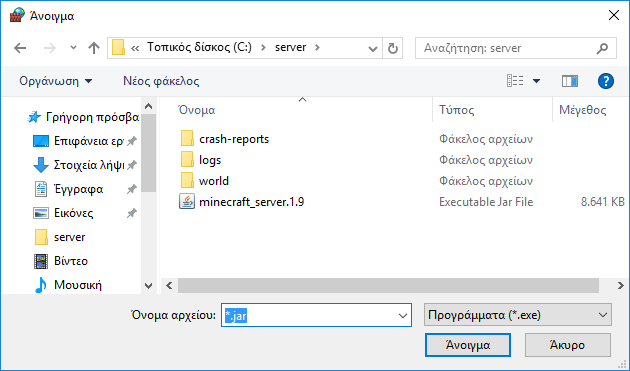The width and height of the screenshot is (630, 371).
Task: Refresh the server folder view
Action: pos(393,49)
